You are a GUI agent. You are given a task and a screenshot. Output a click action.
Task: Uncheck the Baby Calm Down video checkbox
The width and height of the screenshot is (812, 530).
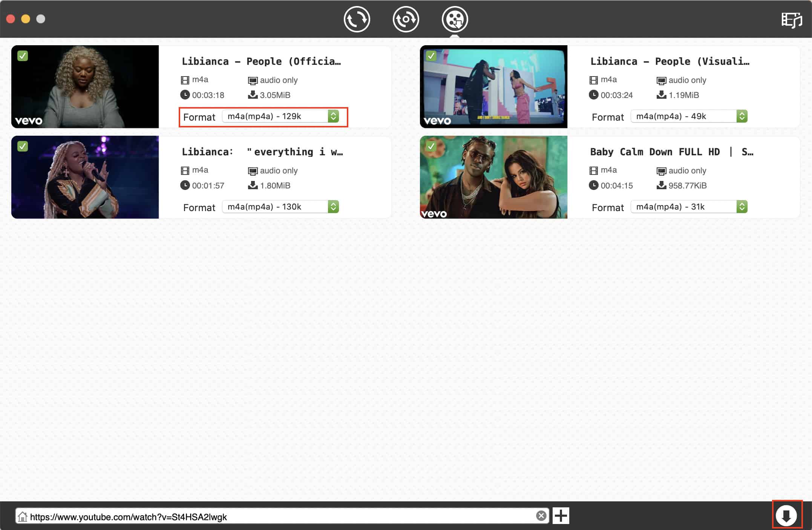(x=431, y=146)
